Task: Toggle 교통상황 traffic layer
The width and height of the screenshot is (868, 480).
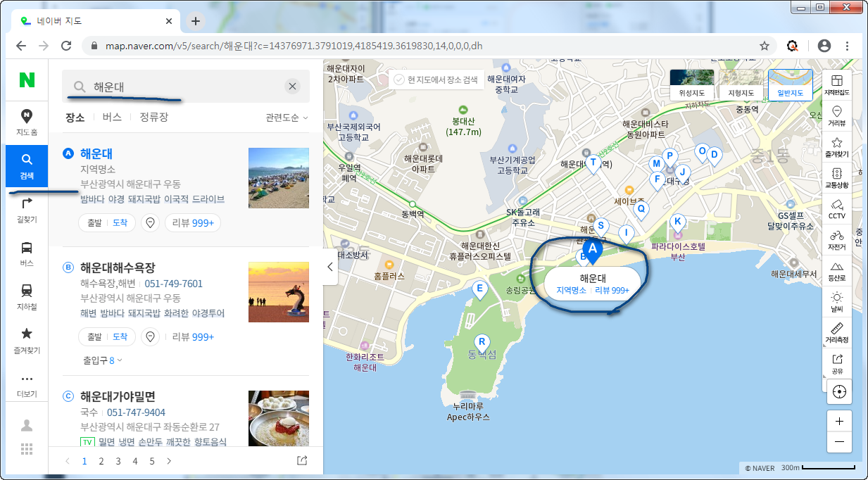Action: click(837, 178)
